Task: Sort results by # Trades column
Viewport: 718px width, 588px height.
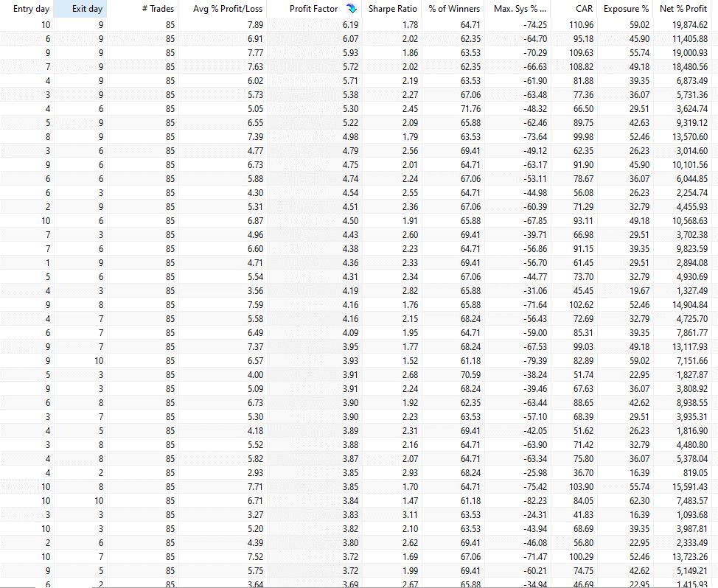Action: 158,9
